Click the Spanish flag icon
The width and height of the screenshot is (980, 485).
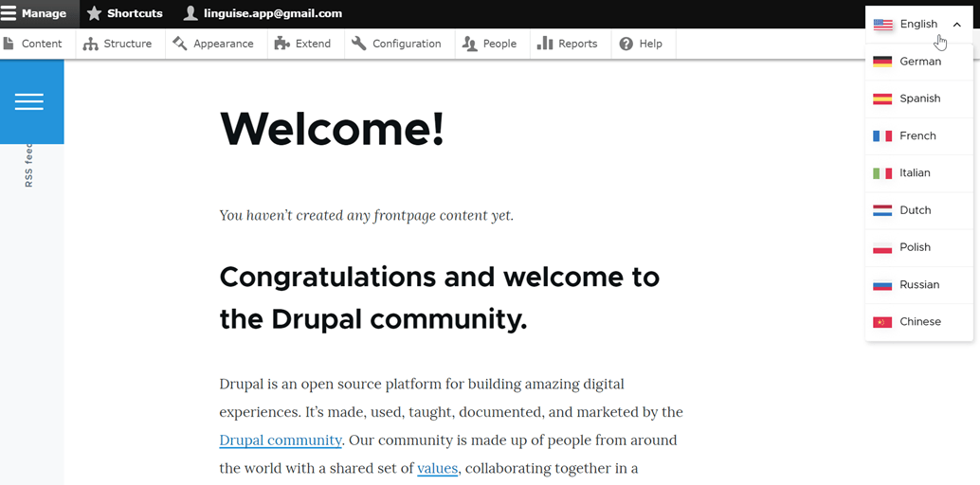coord(882,99)
